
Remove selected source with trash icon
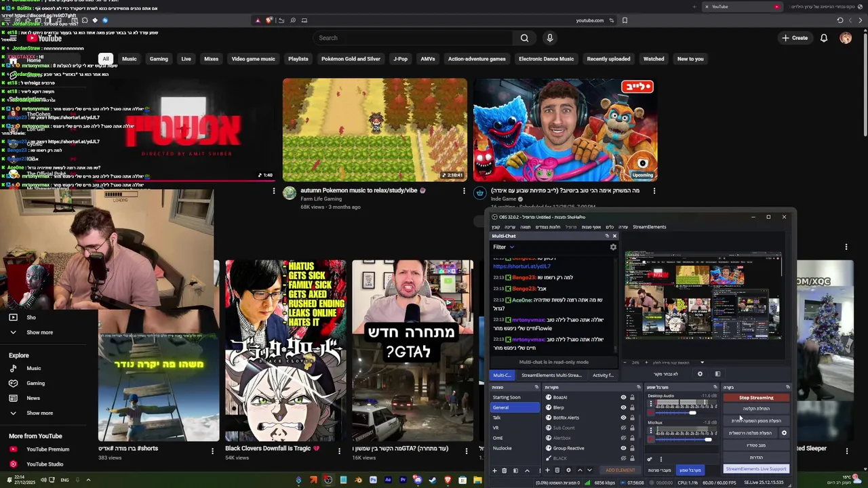pyautogui.click(x=557, y=470)
